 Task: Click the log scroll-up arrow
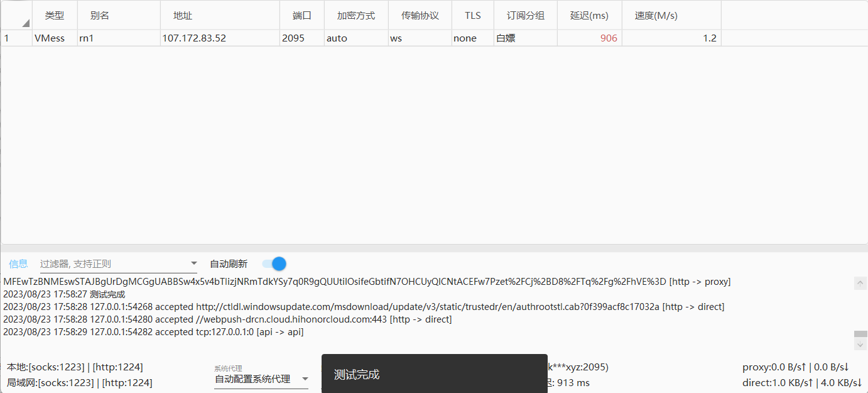860,284
